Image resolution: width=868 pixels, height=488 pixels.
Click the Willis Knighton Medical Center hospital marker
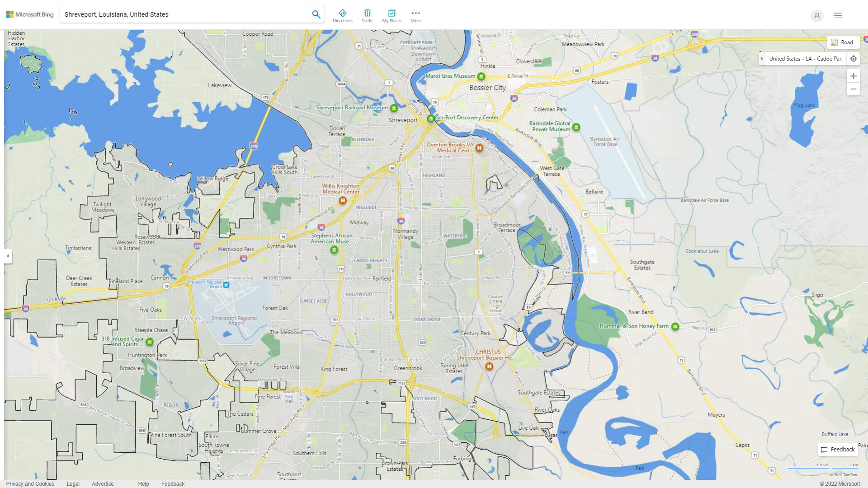pos(342,200)
